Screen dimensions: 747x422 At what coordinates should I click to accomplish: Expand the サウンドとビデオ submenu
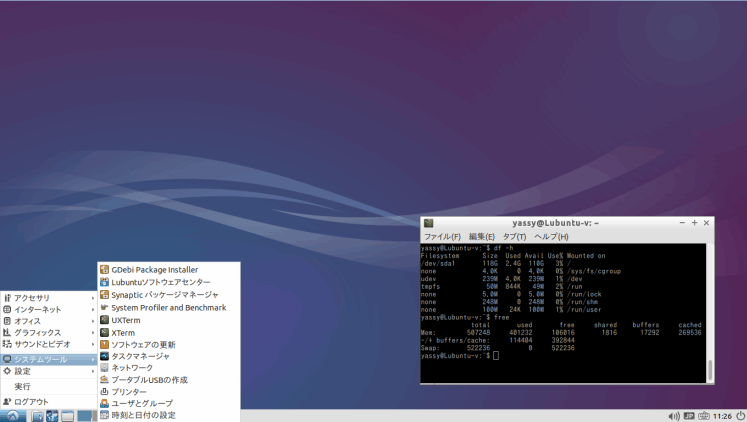coord(49,344)
